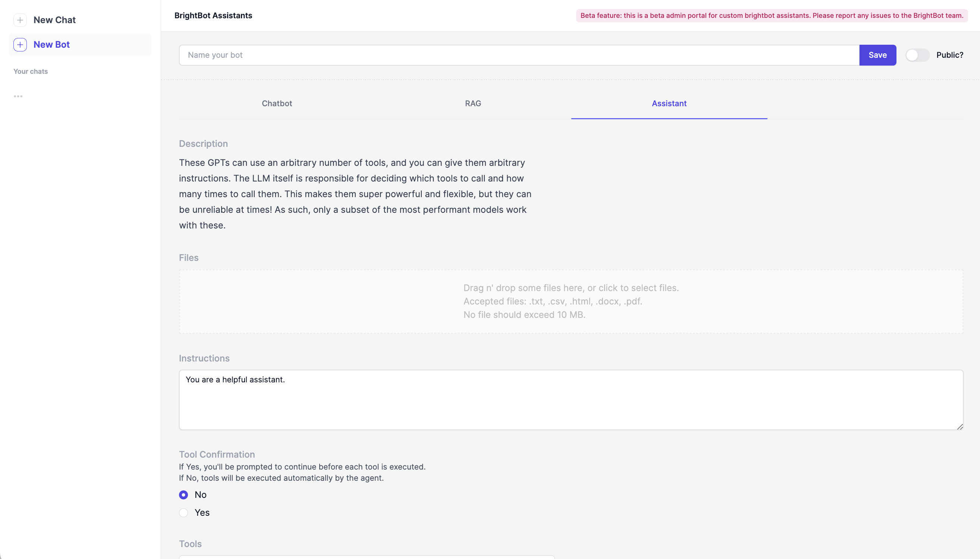Select the No radio for Tool Confirmation
This screenshot has height=559, width=980.
(183, 495)
